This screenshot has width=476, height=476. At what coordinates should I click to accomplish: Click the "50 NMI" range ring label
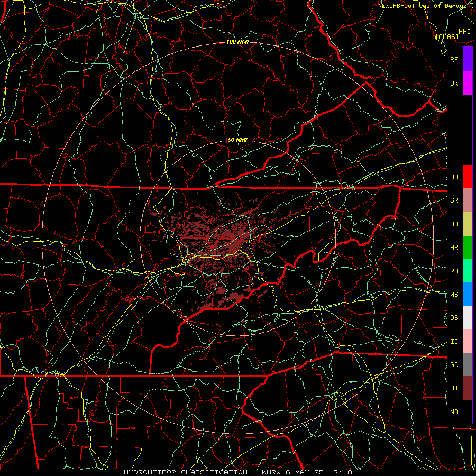(237, 140)
